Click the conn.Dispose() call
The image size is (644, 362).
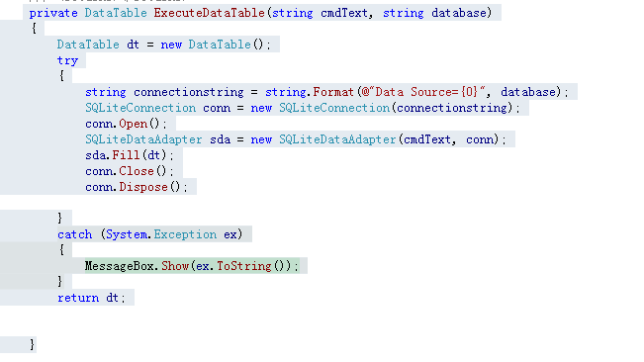(137, 187)
